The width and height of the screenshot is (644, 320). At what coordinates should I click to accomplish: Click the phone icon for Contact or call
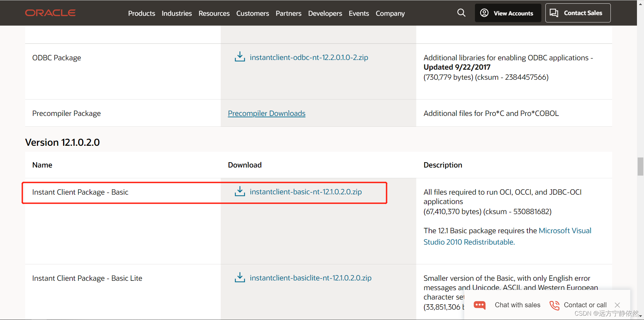pyautogui.click(x=554, y=305)
